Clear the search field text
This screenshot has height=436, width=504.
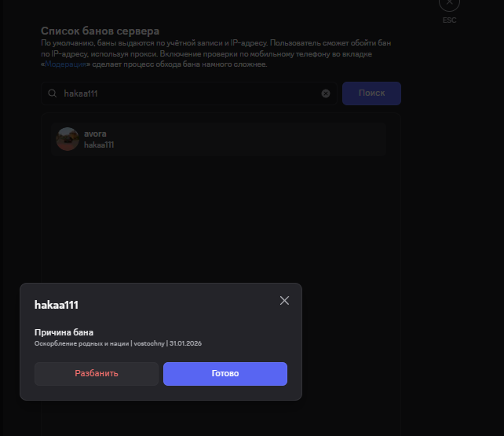coord(326,93)
